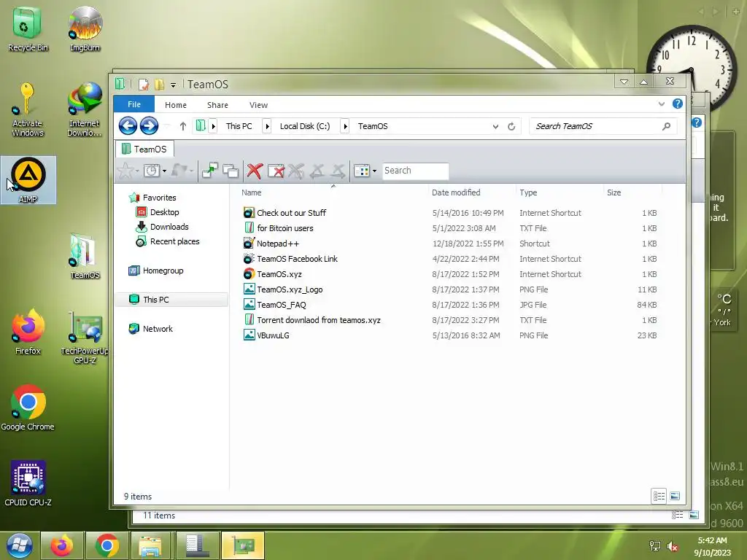Open Firefox from the taskbar
Image resolution: width=747 pixels, height=560 pixels.
point(62,545)
